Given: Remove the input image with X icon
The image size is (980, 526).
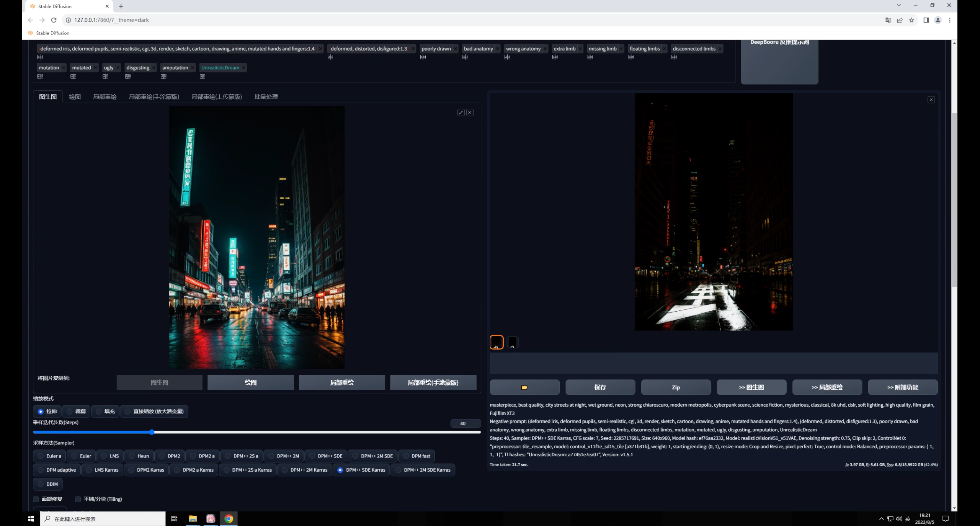Looking at the screenshot, I should tap(470, 113).
